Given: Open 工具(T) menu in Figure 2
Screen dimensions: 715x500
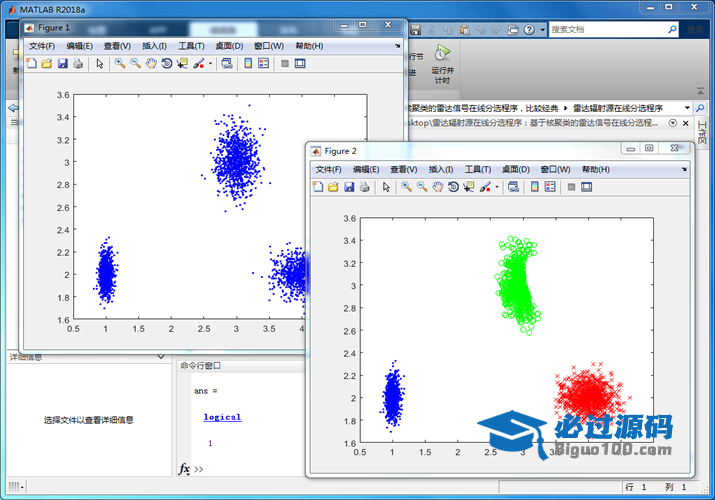Looking at the screenshot, I should click(478, 170).
